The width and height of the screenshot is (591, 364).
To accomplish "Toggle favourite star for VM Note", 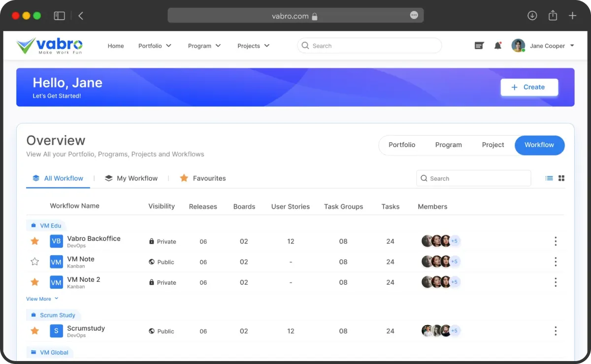I will point(34,262).
